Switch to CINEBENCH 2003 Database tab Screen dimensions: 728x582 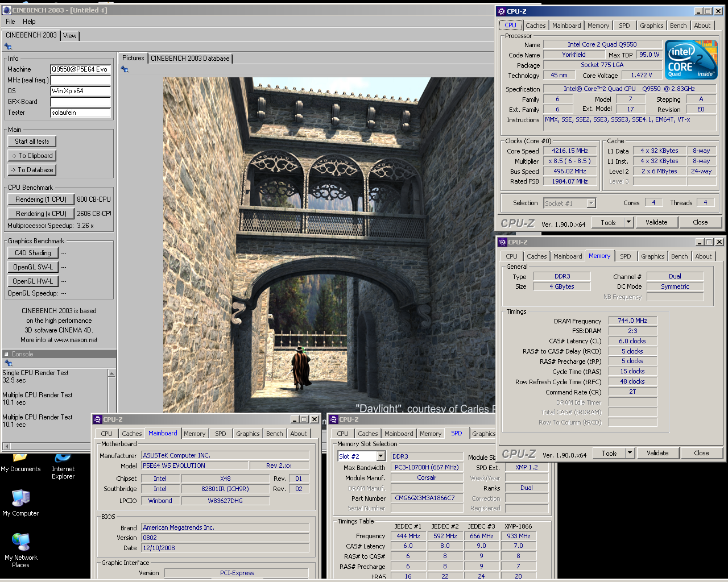pyautogui.click(x=190, y=58)
